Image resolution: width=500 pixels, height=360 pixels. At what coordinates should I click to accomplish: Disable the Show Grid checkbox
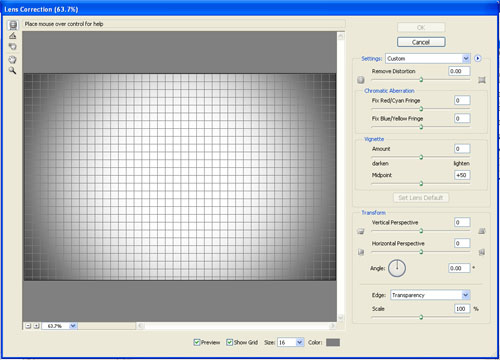(x=229, y=342)
